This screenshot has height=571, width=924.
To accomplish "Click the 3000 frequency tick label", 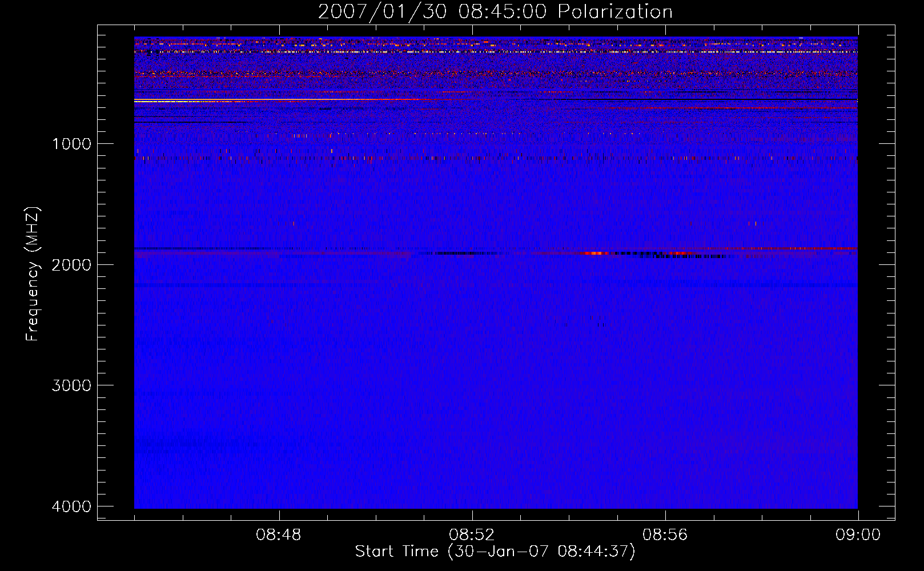I will click(72, 385).
